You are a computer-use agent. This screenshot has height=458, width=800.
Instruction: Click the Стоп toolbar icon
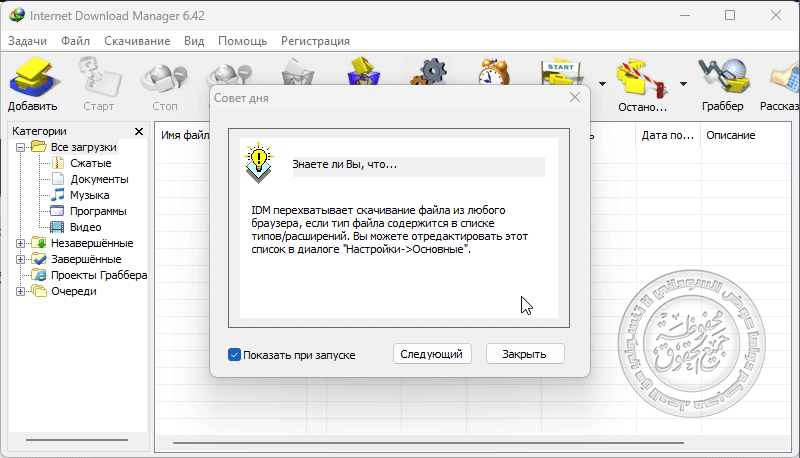165,84
